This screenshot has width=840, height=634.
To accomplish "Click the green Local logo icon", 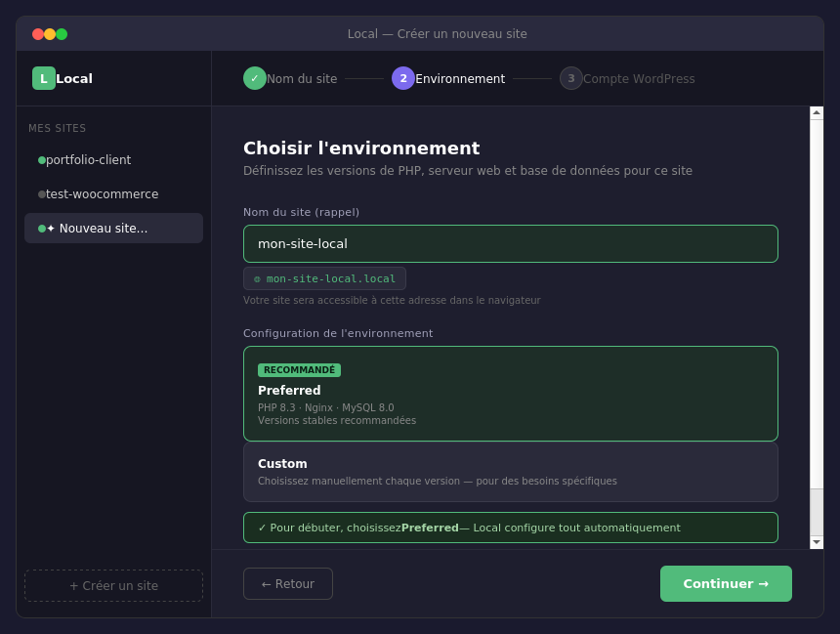I will 43,78.
